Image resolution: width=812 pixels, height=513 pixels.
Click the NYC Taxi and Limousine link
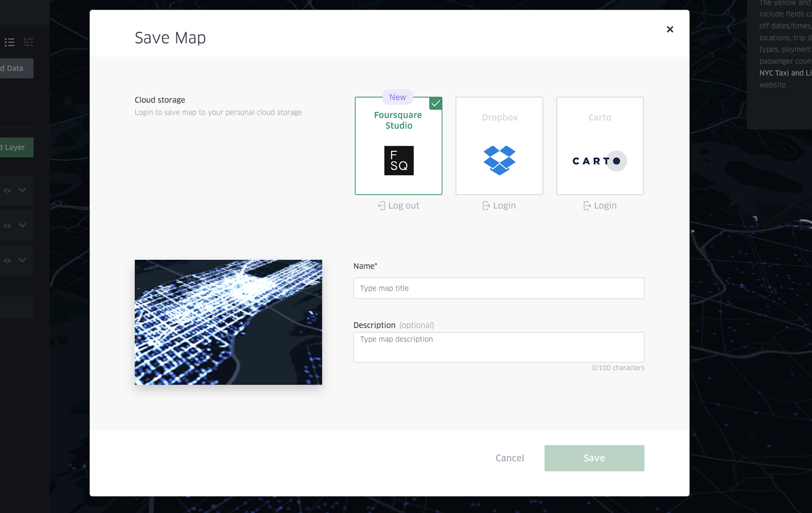tap(785, 73)
